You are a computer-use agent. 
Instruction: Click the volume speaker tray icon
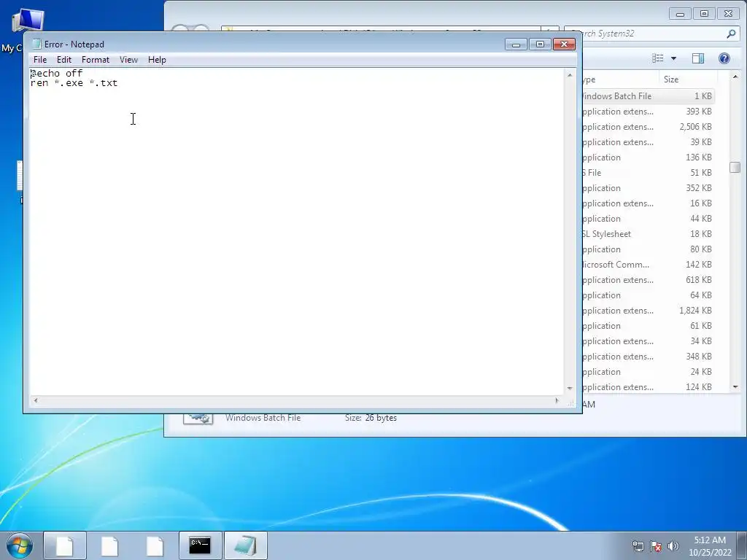tap(673, 546)
